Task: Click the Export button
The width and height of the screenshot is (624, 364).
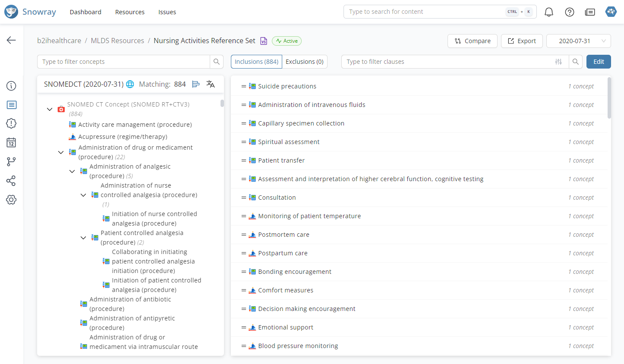Action: point(521,41)
